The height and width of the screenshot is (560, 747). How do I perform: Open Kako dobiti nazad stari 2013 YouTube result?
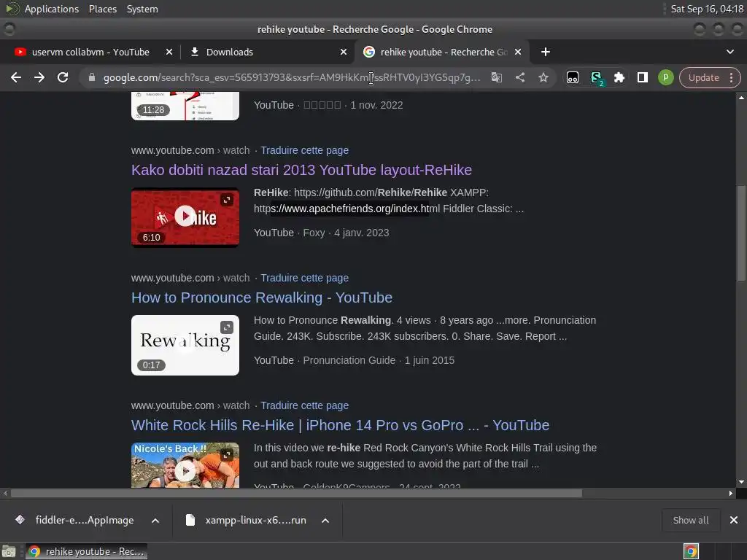(301, 170)
